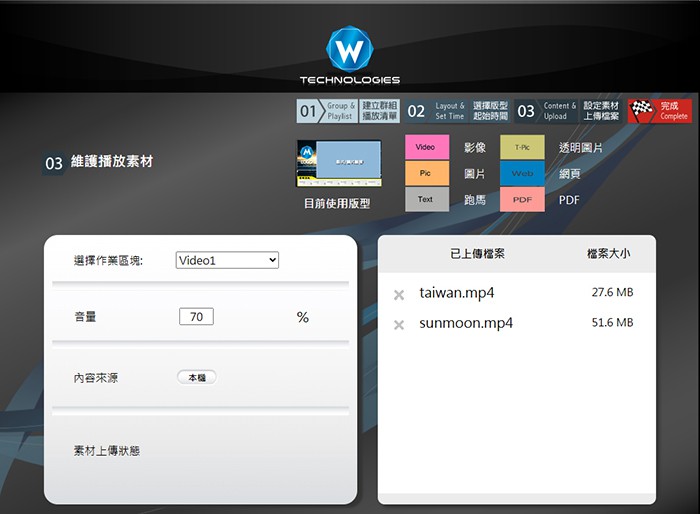Click the current layout template thumbnail

point(339,163)
